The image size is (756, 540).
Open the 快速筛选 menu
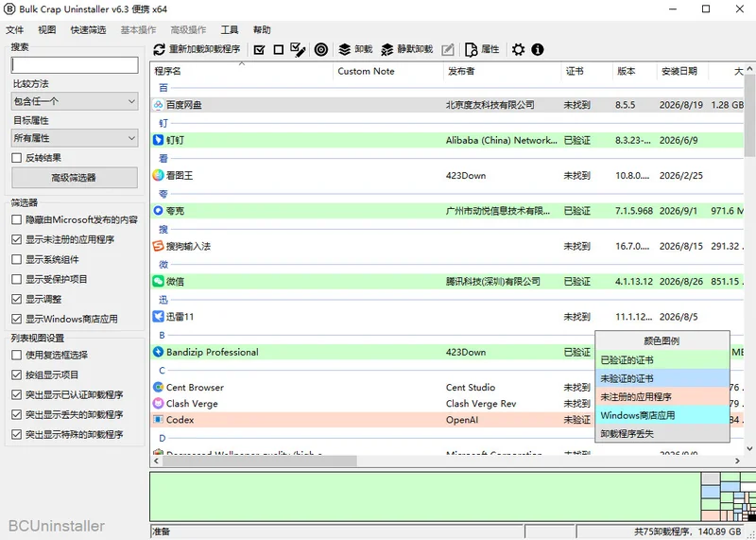[88, 30]
